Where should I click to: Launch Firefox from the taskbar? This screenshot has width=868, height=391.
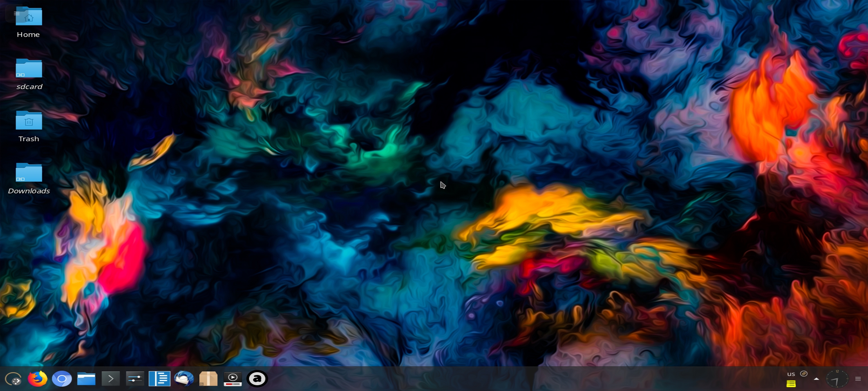pyautogui.click(x=38, y=379)
